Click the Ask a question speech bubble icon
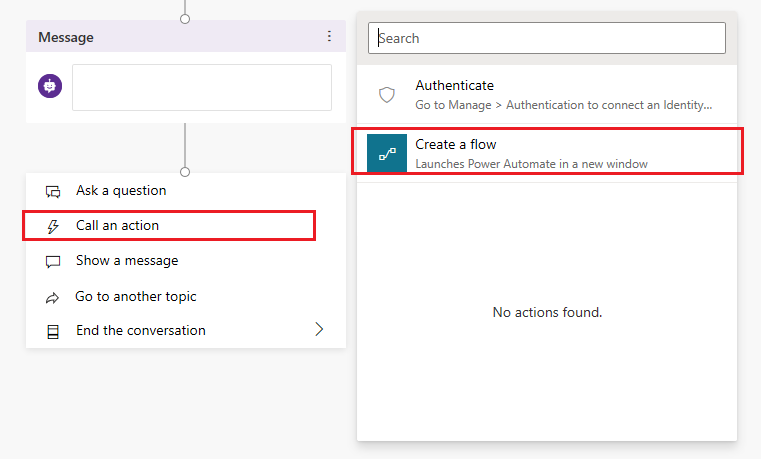761x459 pixels. [53, 191]
